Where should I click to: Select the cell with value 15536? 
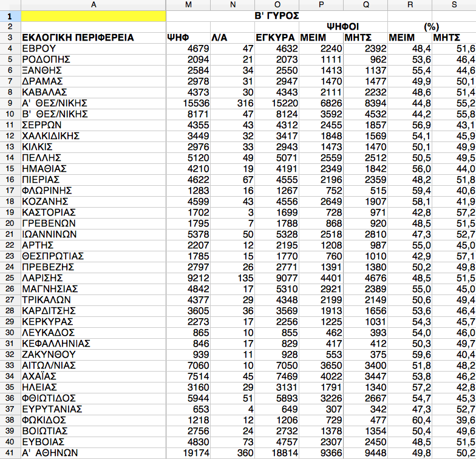[x=188, y=103]
